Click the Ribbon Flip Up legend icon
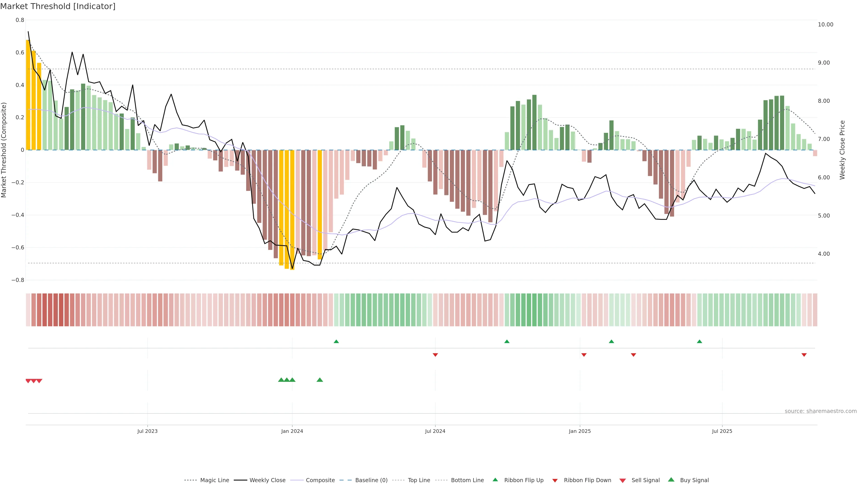 click(495, 480)
